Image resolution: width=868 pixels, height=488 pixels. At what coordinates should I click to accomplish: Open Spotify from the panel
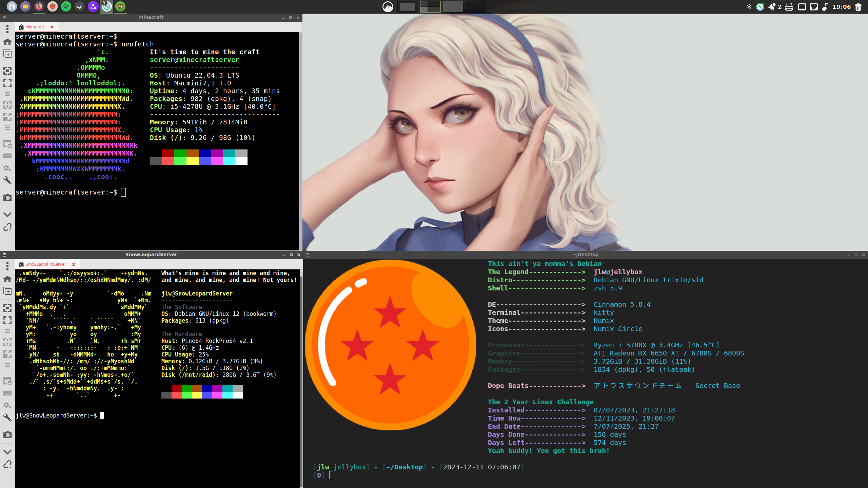[66, 6]
